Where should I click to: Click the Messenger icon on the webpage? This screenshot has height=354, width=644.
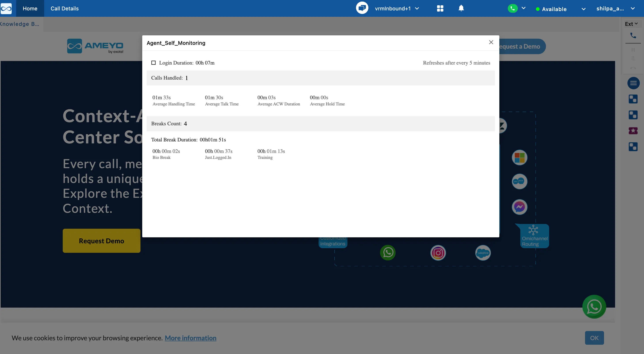tap(519, 207)
